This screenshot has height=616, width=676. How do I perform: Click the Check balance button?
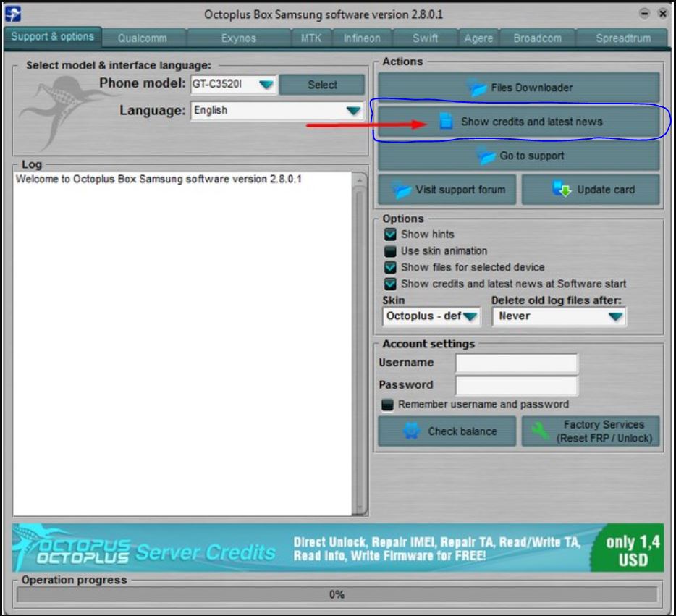(447, 431)
